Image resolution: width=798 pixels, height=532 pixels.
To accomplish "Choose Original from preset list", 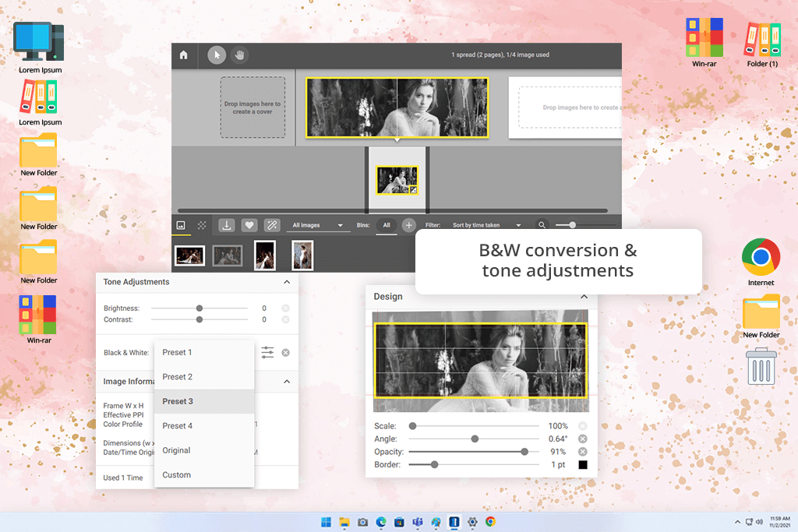I will click(x=204, y=450).
